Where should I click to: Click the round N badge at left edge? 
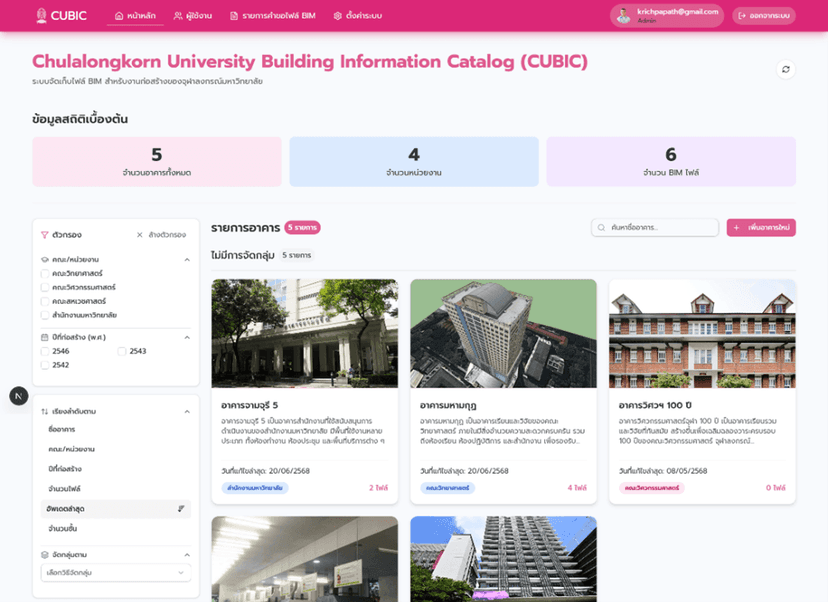(19, 396)
